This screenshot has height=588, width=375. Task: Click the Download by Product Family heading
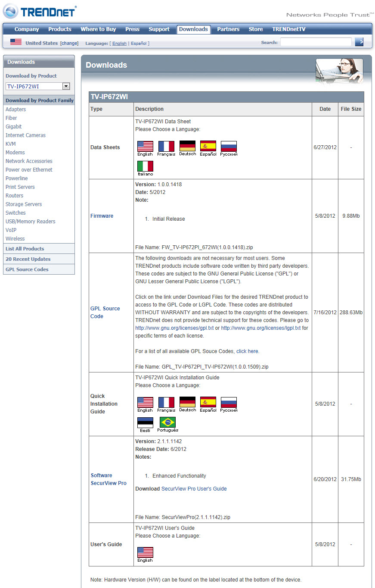coord(40,100)
